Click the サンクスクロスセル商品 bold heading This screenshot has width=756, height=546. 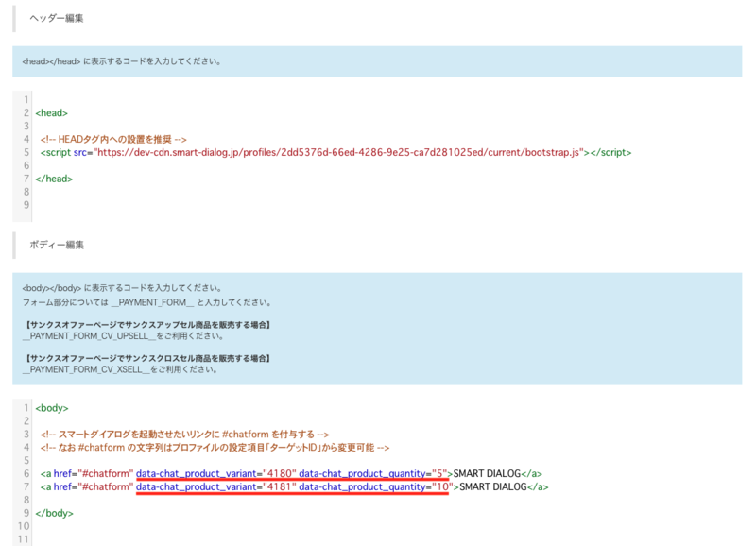[x=147, y=358]
